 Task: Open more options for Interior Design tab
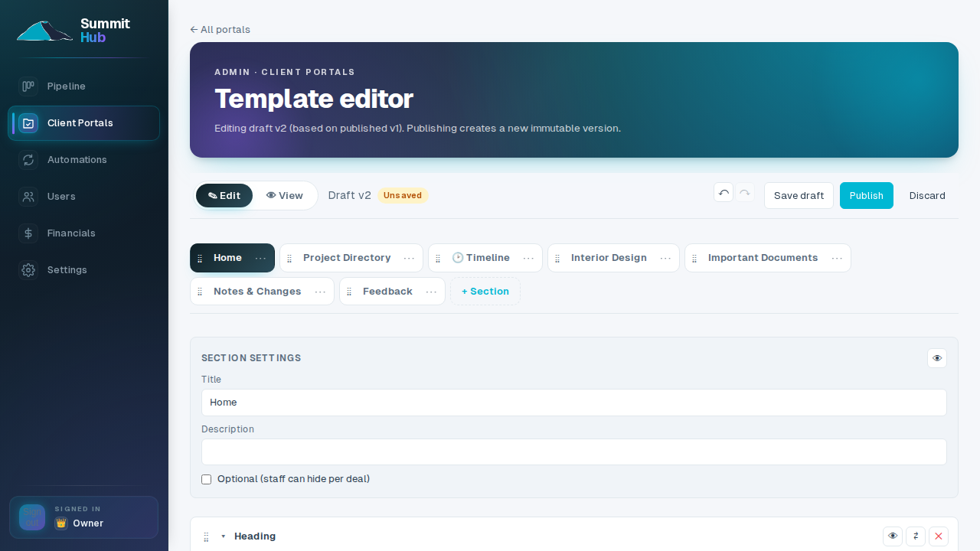(x=666, y=259)
